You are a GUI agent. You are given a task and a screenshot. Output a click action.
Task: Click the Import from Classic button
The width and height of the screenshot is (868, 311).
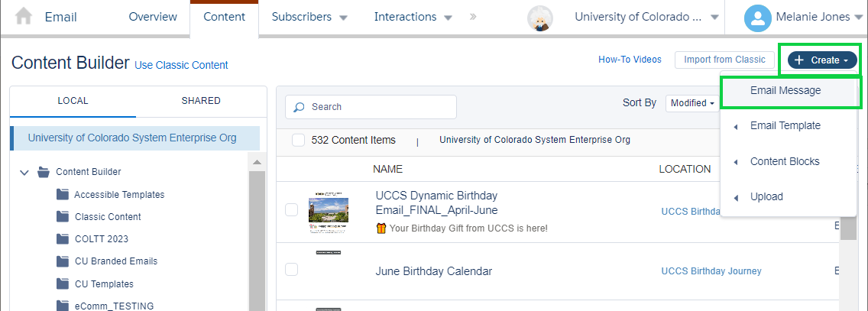point(724,60)
